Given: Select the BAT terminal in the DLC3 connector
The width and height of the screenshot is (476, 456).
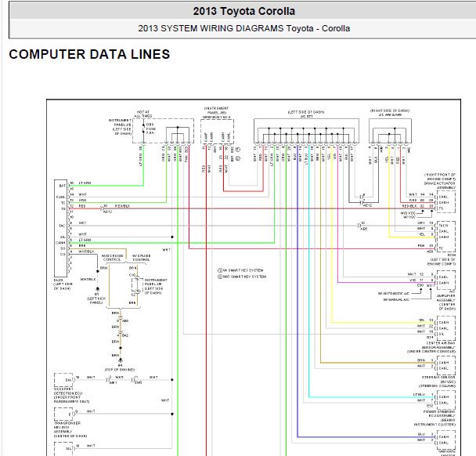Looking at the screenshot, I should click(x=62, y=186).
